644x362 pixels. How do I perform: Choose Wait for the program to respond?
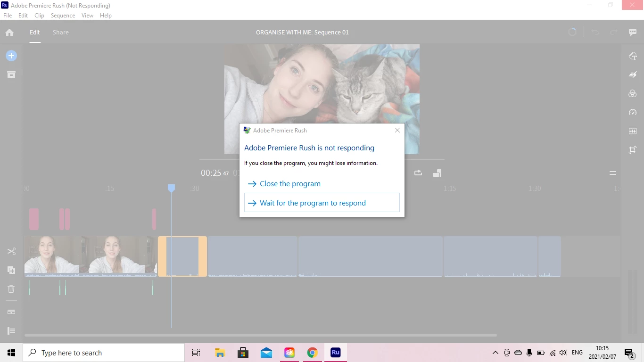click(322, 203)
